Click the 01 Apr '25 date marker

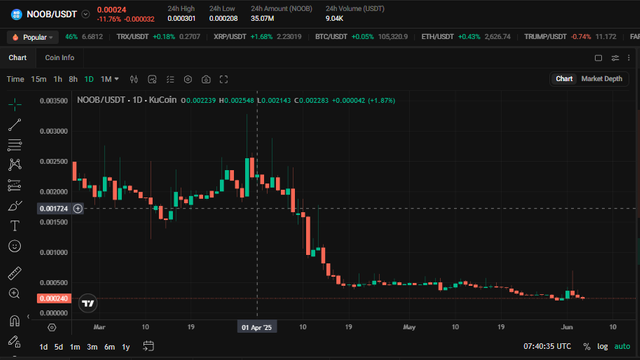(x=257, y=327)
